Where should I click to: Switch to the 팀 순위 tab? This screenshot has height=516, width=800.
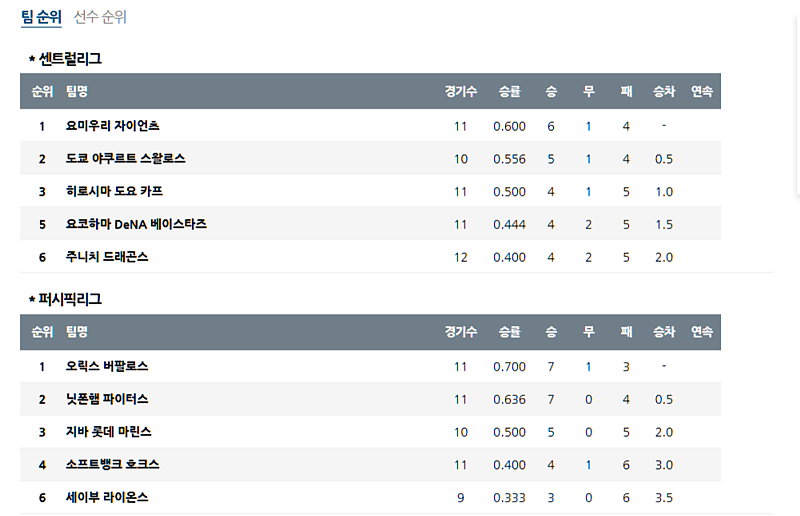click(41, 17)
